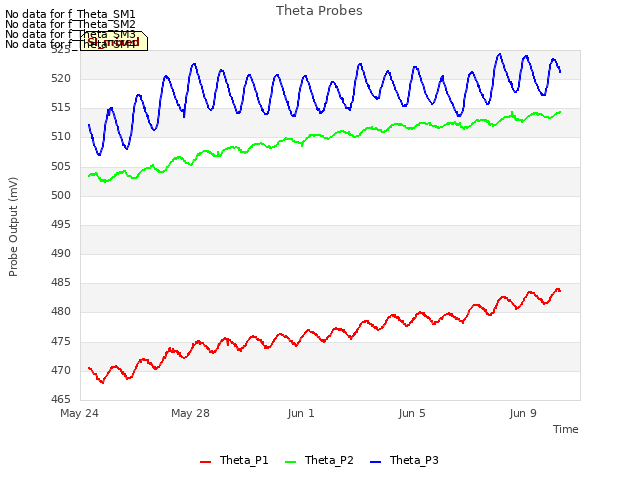Click the Jun 5 x-axis tick label

[412, 413]
